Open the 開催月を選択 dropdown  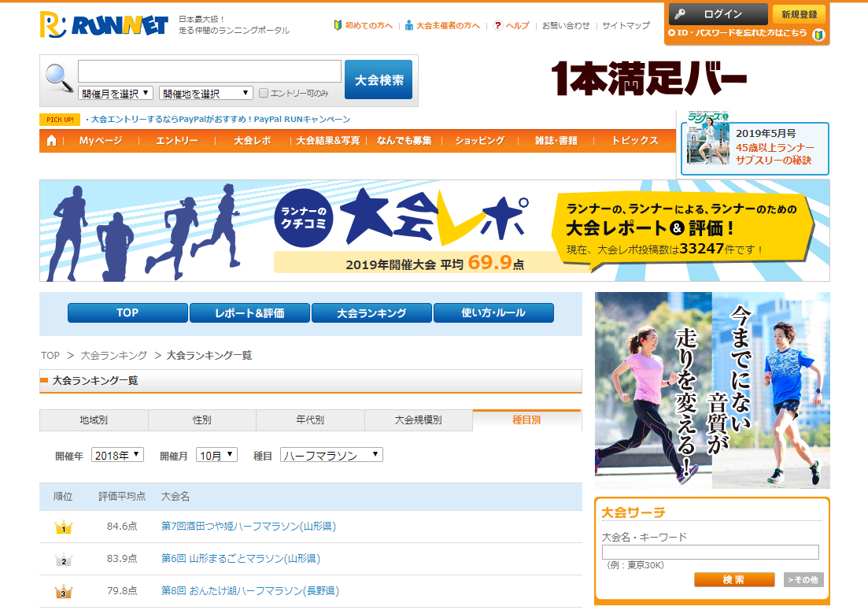pos(116,94)
